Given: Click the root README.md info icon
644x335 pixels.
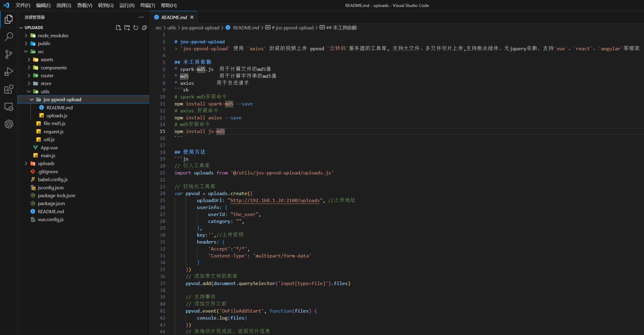Looking at the screenshot, I should pos(33,211).
